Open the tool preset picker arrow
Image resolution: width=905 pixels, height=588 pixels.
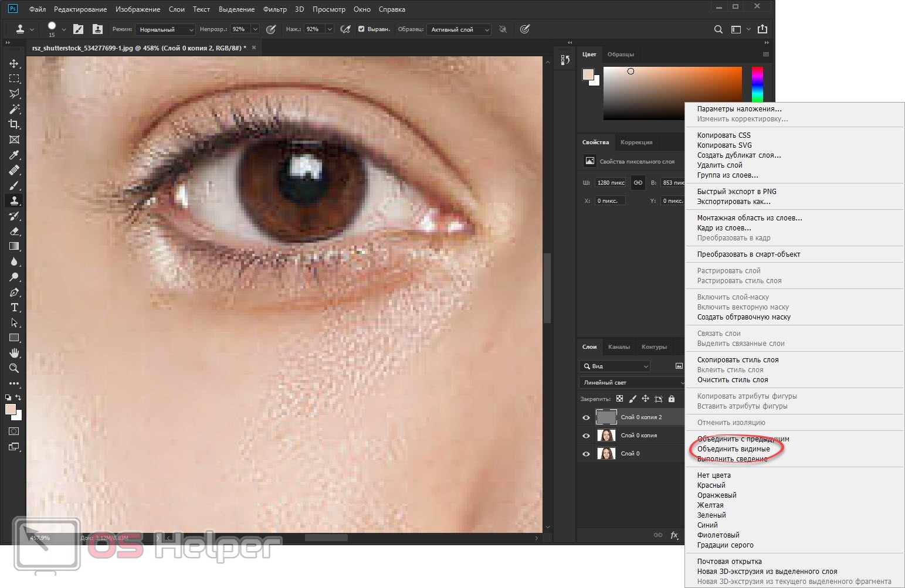[32, 29]
